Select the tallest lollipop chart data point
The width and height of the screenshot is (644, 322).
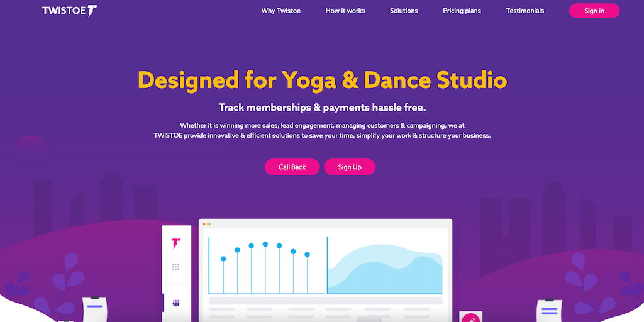265,244
